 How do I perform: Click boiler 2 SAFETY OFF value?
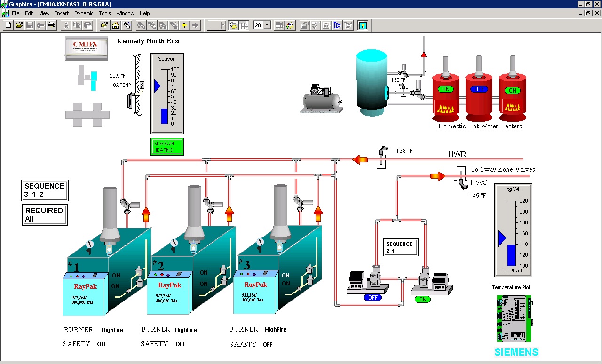click(181, 344)
